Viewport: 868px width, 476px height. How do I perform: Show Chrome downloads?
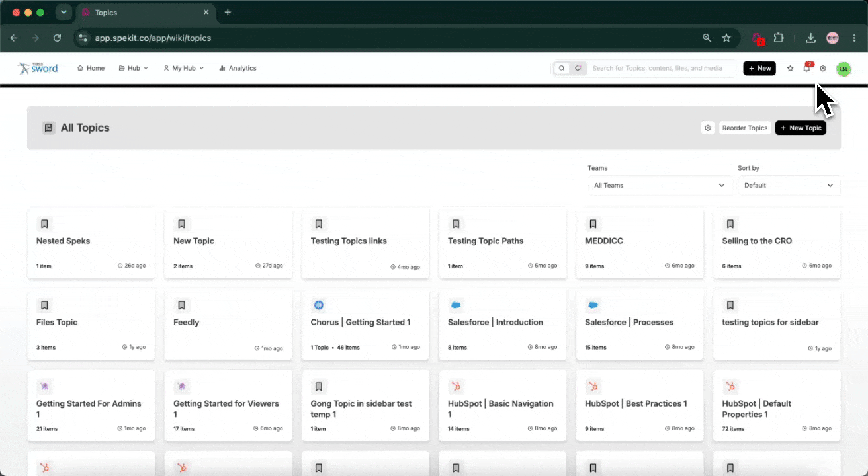coord(810,38)
